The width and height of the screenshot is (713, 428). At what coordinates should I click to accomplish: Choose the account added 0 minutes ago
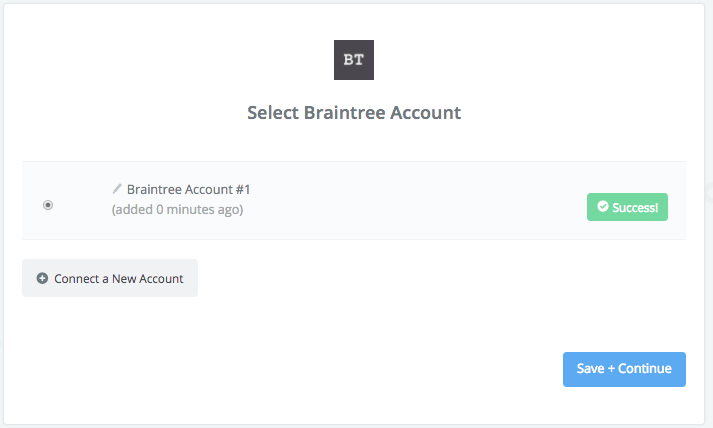click(x=48, y=205)
